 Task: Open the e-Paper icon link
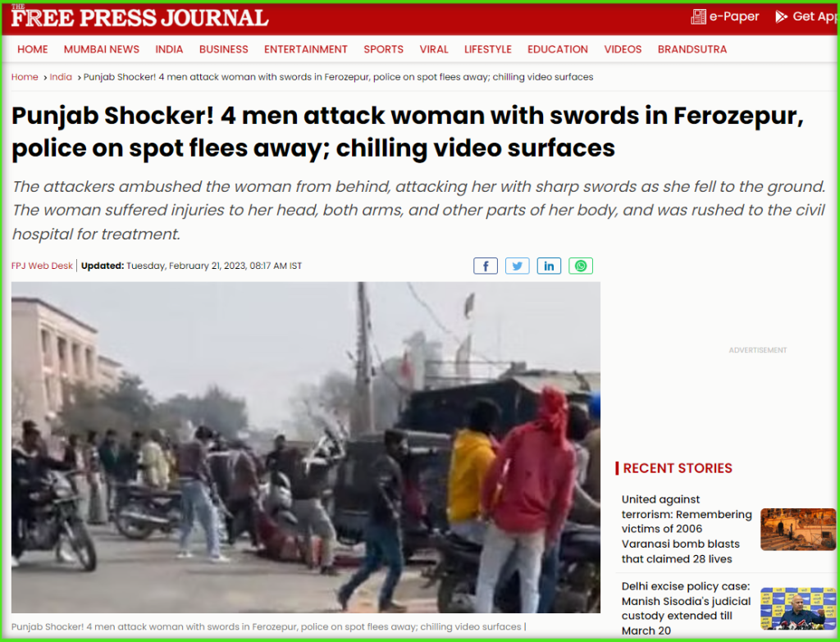point(698,16)
